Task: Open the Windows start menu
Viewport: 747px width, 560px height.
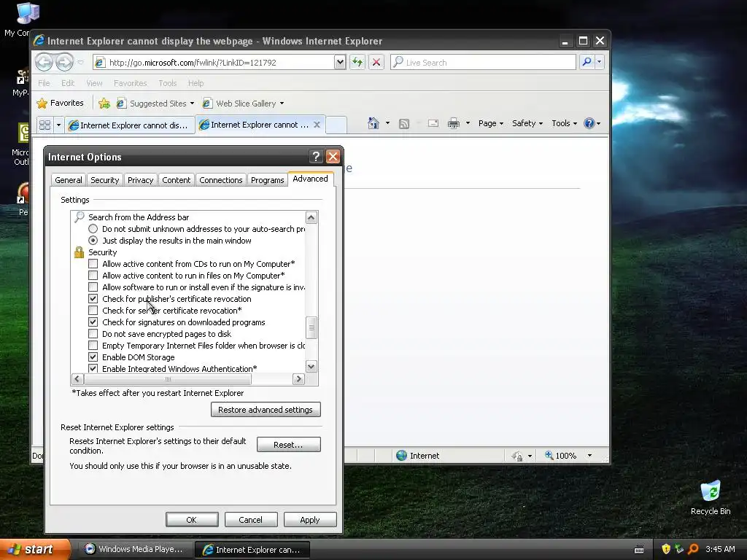Action: [35, 549]
